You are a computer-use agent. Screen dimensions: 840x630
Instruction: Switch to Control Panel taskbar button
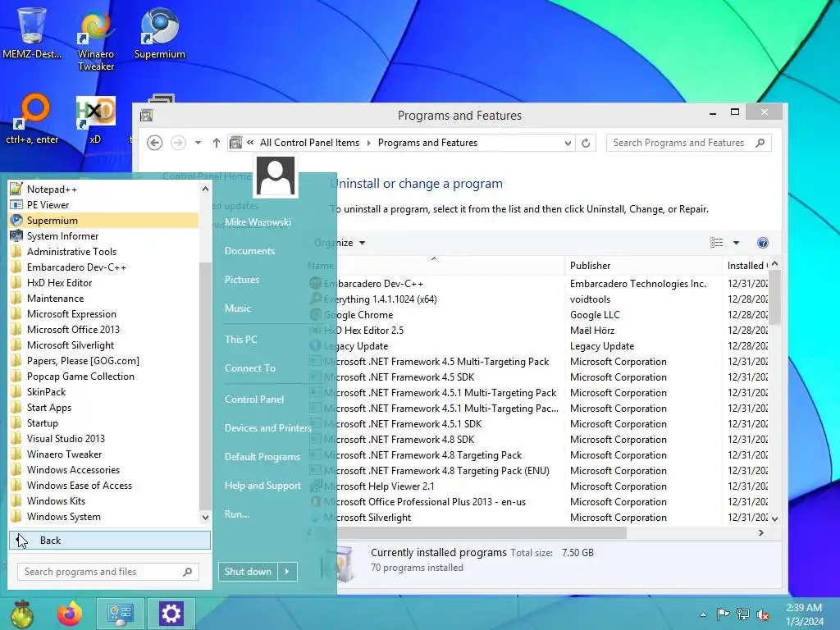120,614
